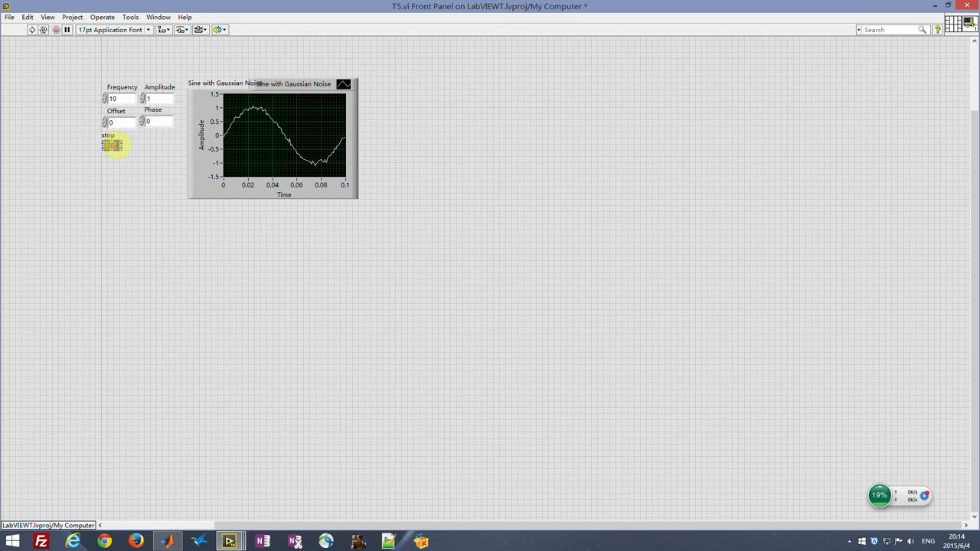Screen dimensions: 980x551
Task: Click the LabVIEW icon in the taskbar
Action: click(x=230, y=542)
